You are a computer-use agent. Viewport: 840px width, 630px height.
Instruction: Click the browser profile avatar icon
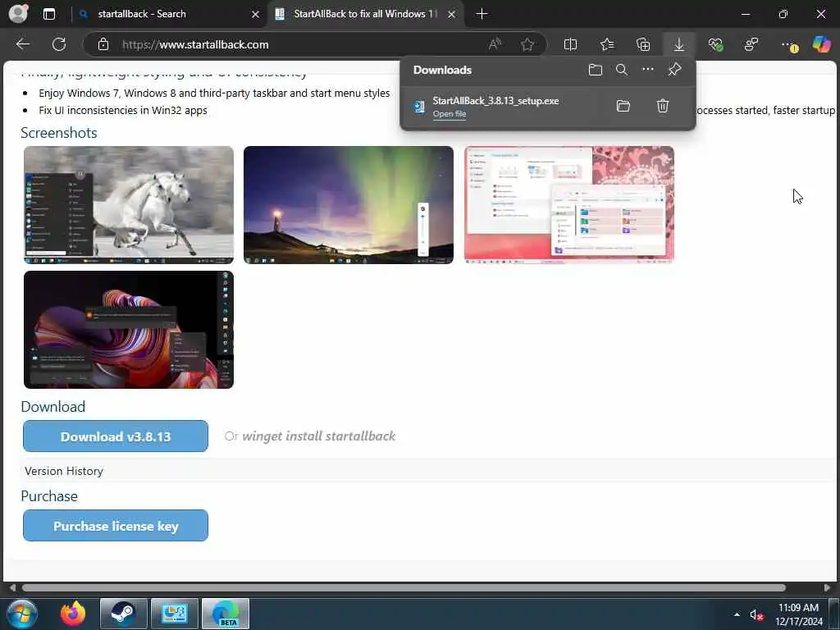(19, 13)
